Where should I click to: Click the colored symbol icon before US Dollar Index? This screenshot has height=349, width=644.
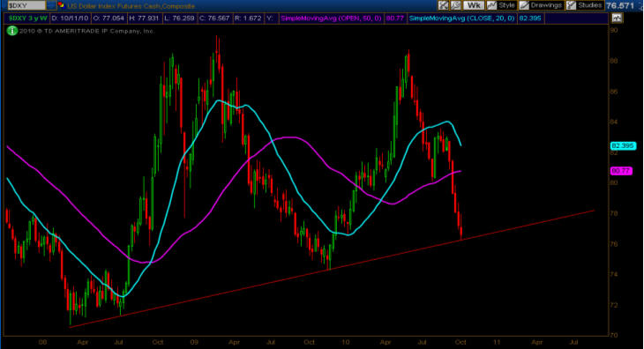tap(61, 5)
